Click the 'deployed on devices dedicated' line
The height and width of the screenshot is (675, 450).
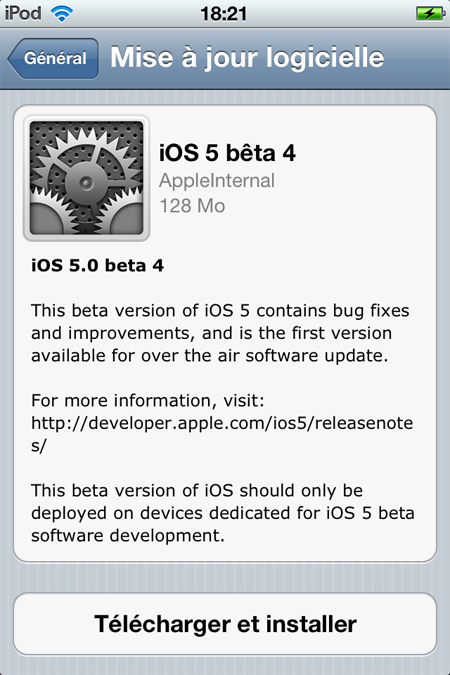tap(223, 513)
